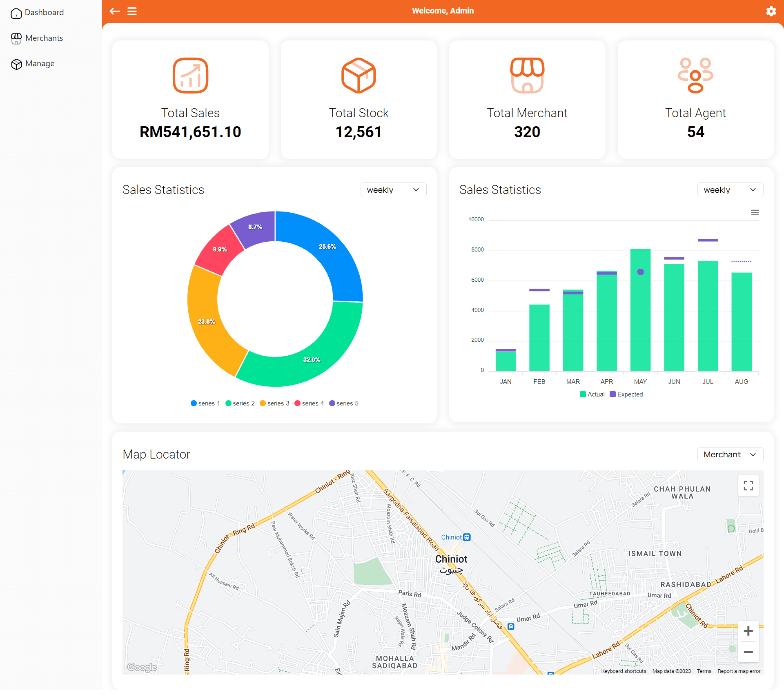Viewport: 784px width, 697px height.
Task: Open the Merchant dropdown in Map Locator
Action: coord(730,454)
